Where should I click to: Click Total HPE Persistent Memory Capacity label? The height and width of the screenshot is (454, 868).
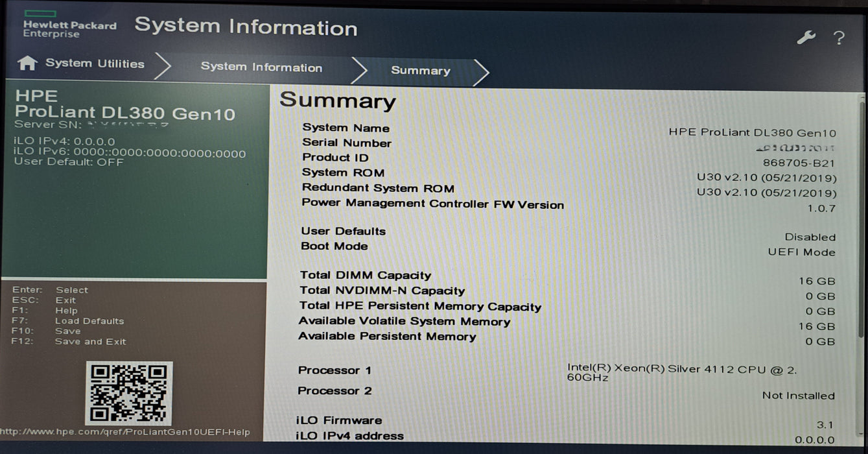420,306
